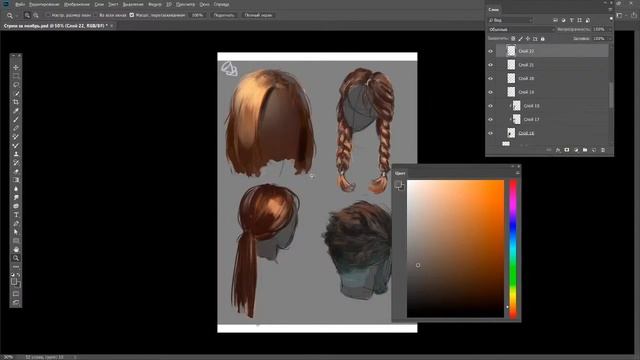Click the Подогнать button
Viewport: 640px width, 360px height.
click(x=224, y=15)
